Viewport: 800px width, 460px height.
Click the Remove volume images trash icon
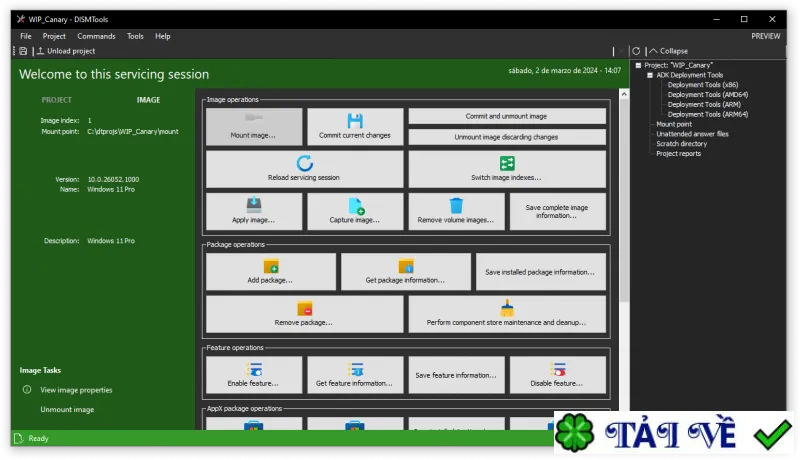point(456,206)
